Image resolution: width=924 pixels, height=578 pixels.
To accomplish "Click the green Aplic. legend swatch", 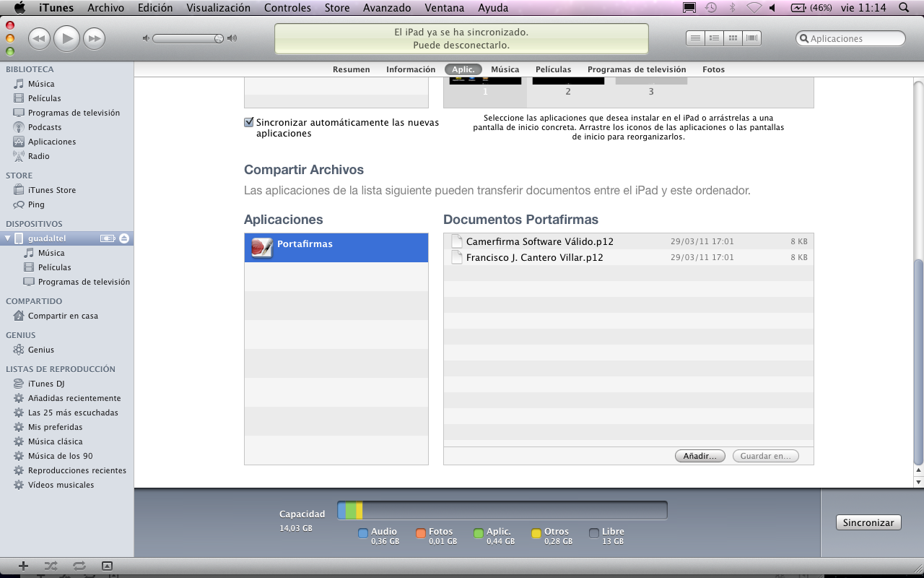I will 479,534.
